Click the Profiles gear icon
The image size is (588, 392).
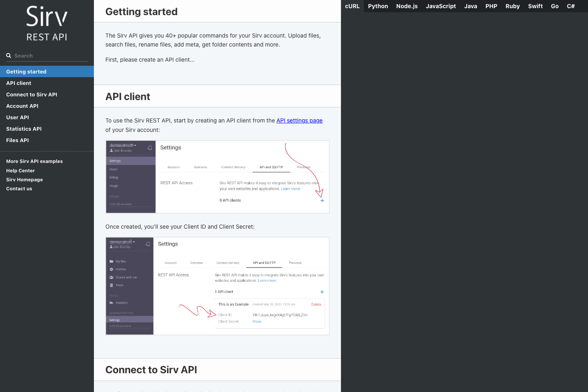pyautogui.click(x=111, y=269)
